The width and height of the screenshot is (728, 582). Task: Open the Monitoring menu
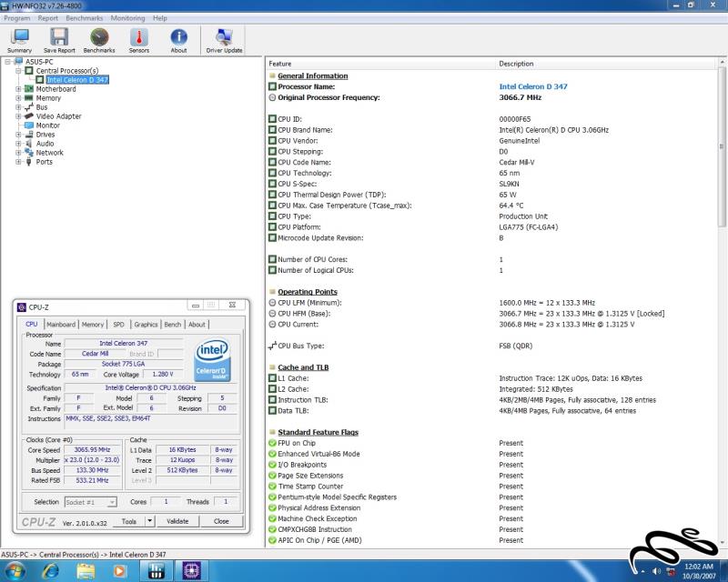point(127,18)
